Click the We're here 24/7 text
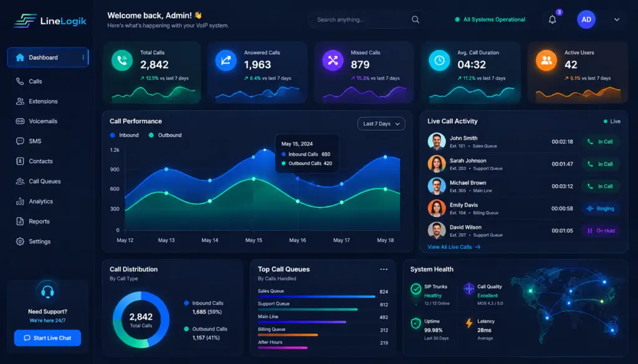 click(47, 320)
